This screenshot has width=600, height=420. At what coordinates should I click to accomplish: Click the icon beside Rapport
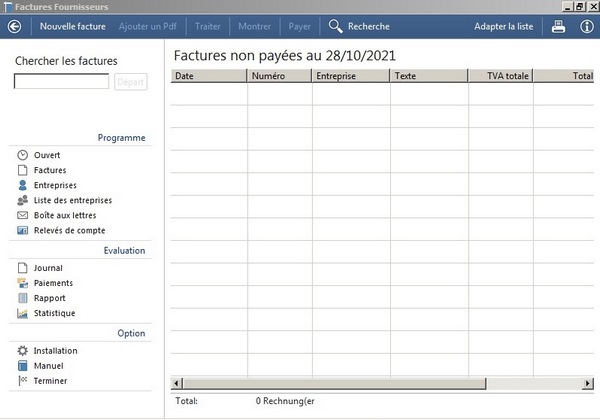[x=23, y=298]
